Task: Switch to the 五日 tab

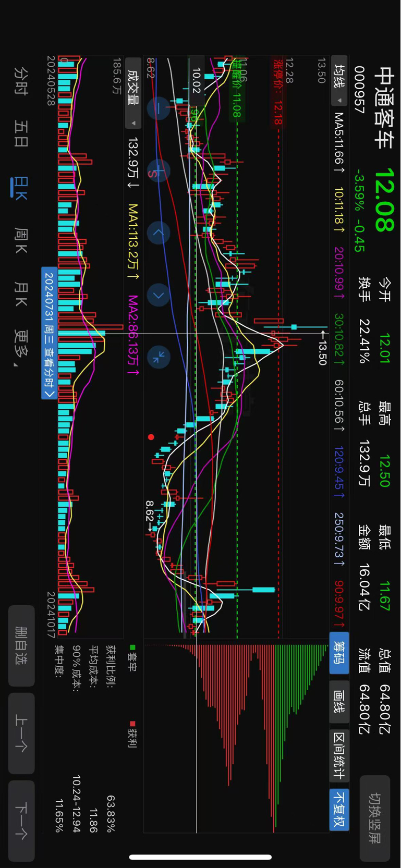Action: (21, 134)
